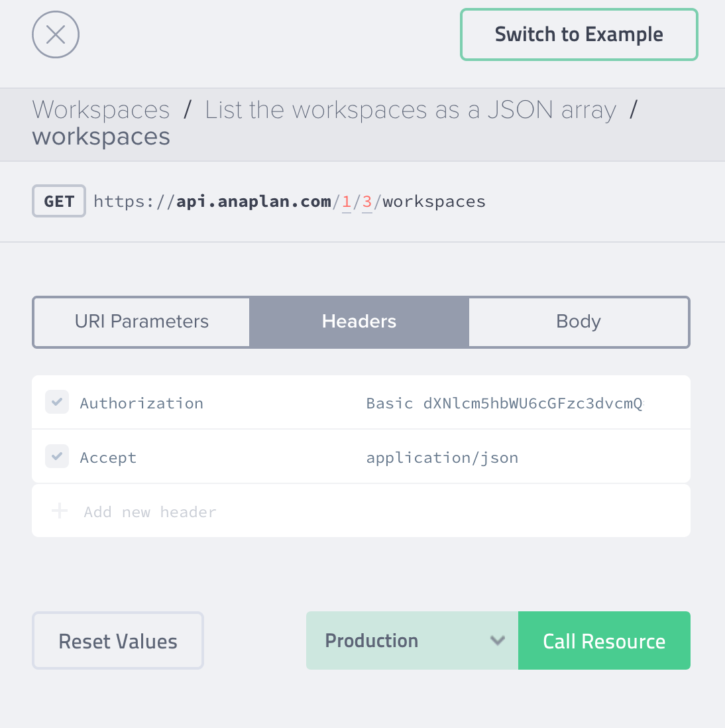The image size is (725, 728).
Task: Edit the Authorization header name
Action: [x=142, y=403]
